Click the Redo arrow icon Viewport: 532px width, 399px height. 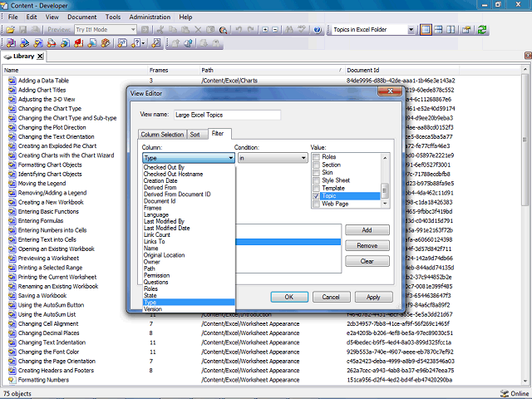coord(251,30)
